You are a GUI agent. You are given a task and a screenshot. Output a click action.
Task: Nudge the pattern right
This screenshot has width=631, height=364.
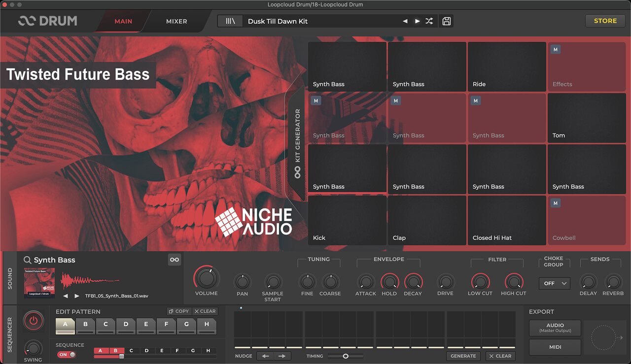[x=282, y=356]
